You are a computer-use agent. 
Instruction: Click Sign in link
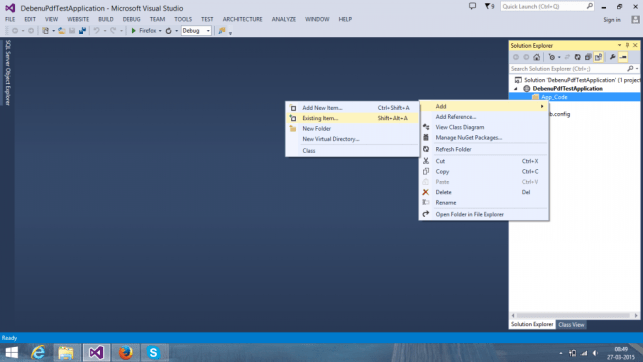(x=612, y=20)
